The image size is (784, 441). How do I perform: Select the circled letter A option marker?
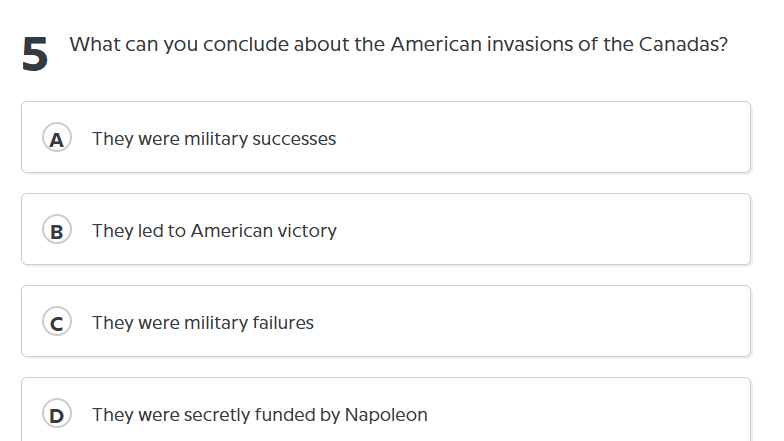click(57, 139)
